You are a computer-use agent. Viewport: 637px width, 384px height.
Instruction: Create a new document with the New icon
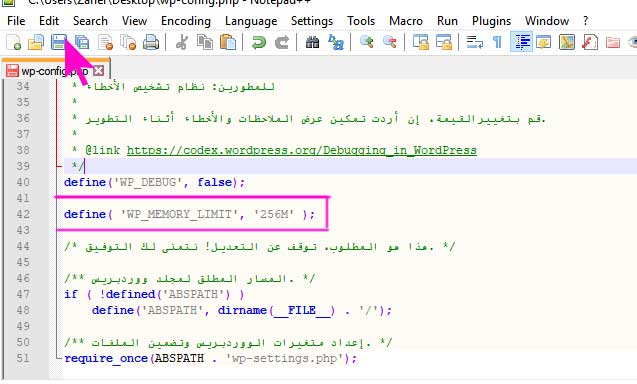[x=13, y=42]
